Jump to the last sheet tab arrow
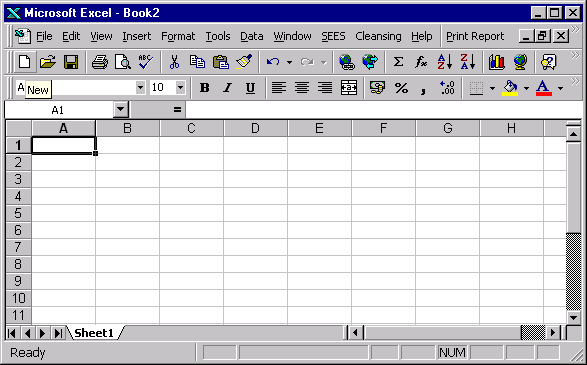Viewport: 587px width, 365px height. pyautogui.click(x=58, y=332)
